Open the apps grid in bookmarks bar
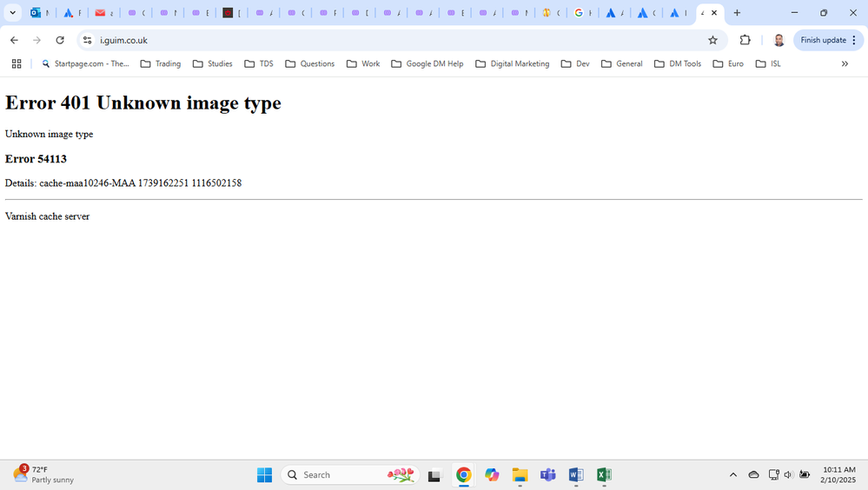This screenshot has width=868, height=490. pos(17,63)
